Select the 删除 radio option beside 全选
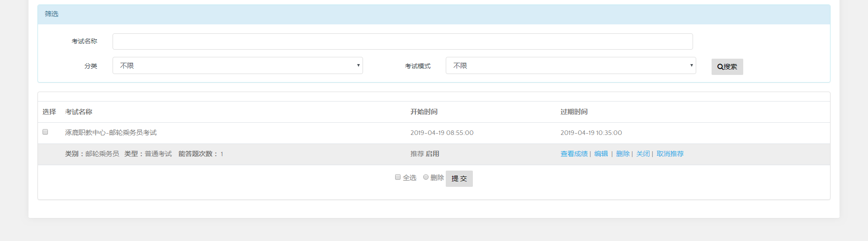This screenshot has width=868, height=241. click(x=426, y=177)
